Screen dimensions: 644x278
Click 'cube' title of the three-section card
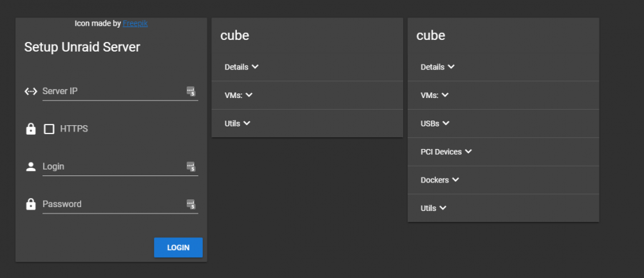[234, 35]
